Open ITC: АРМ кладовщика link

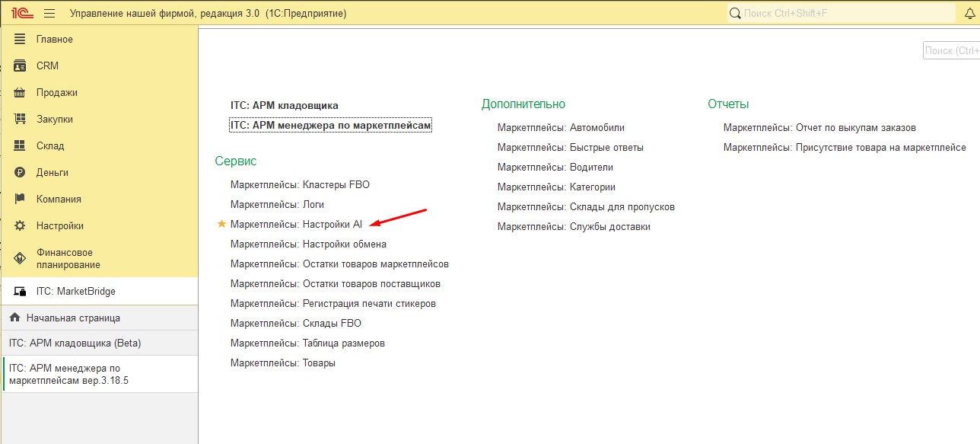(x=285, y=105)
